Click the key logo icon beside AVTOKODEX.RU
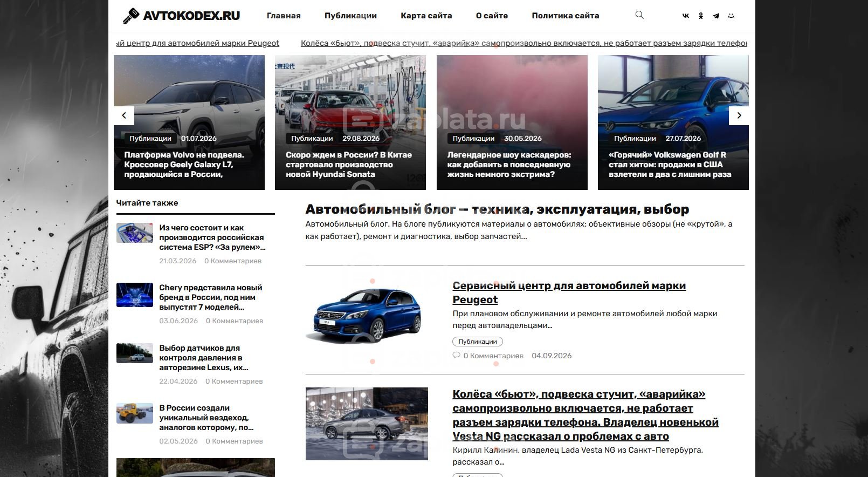Image resolution: width=868 pixels, height=477 pixels. tap(131, 16)
